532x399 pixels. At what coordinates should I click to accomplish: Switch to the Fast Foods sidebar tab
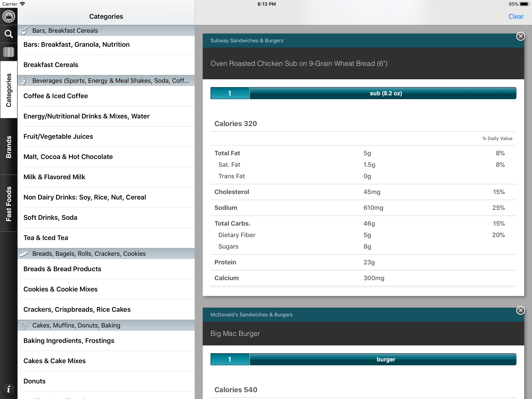pyautogui.click(x=9, y=204)
